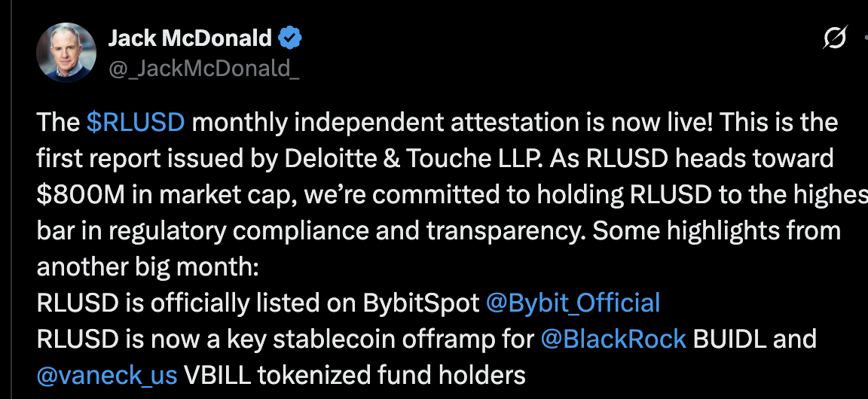
Task: Click the blue verified checkmark badge
Action: 291,37
